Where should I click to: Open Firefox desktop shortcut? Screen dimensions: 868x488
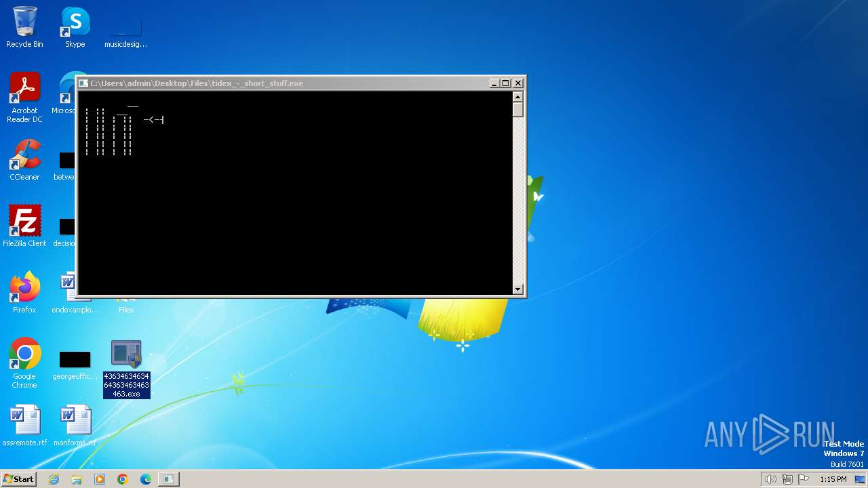(x=24, y=292)
